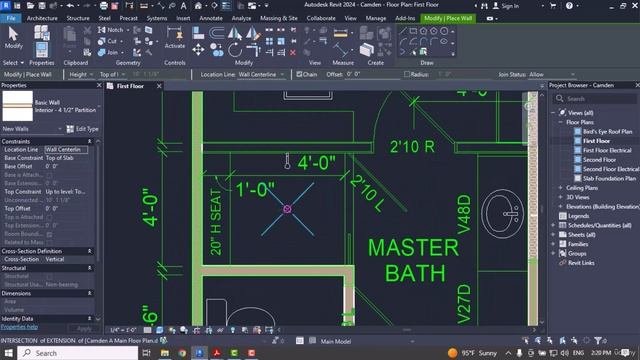Open the Select panel dropdown
Viewport: 640px width, 360px height.
pyautogui.click(x=13, y=63)
